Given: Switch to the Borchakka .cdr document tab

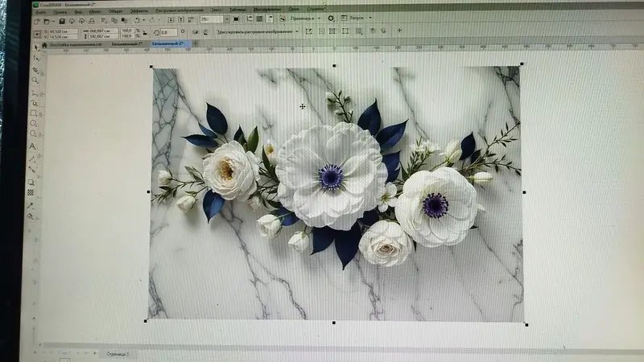Looking at the screenshot, I should click(x=76, y=44).
